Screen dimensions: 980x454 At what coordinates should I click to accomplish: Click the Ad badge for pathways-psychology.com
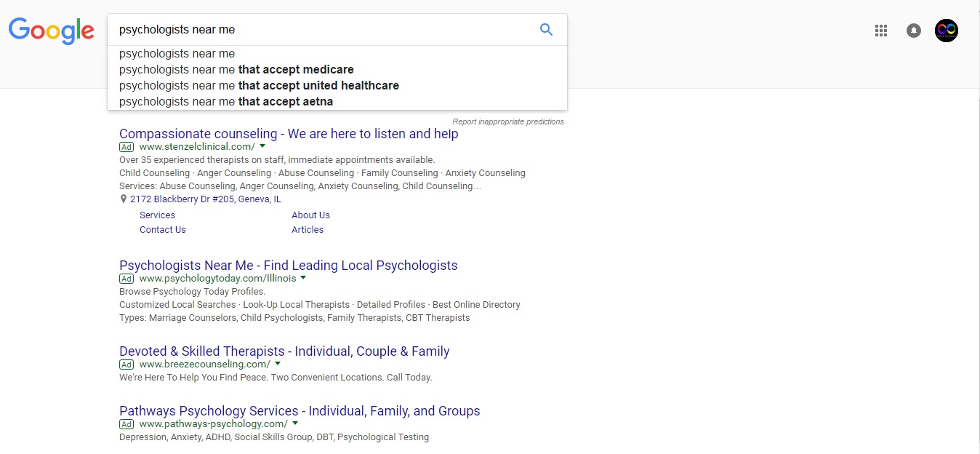click(x=126, y=424)
